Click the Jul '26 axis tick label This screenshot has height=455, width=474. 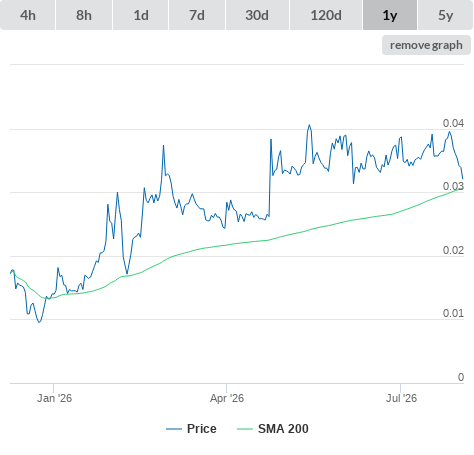[401, 398]
